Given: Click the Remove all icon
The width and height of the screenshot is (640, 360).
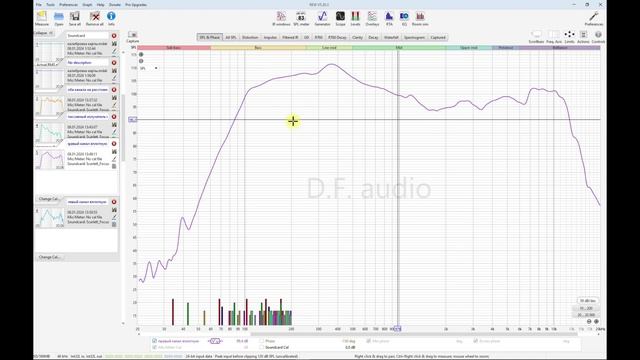Looking at the screenshot, I should [x=95, y=17].
